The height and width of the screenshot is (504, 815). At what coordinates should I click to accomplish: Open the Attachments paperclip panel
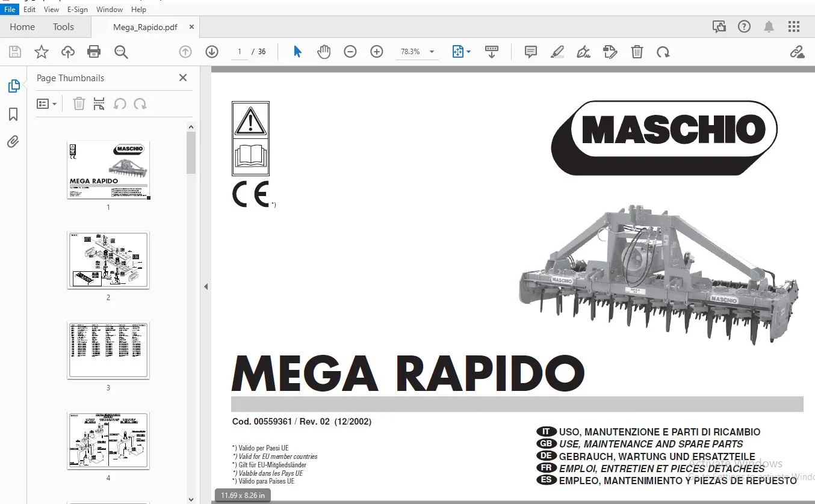13,142
